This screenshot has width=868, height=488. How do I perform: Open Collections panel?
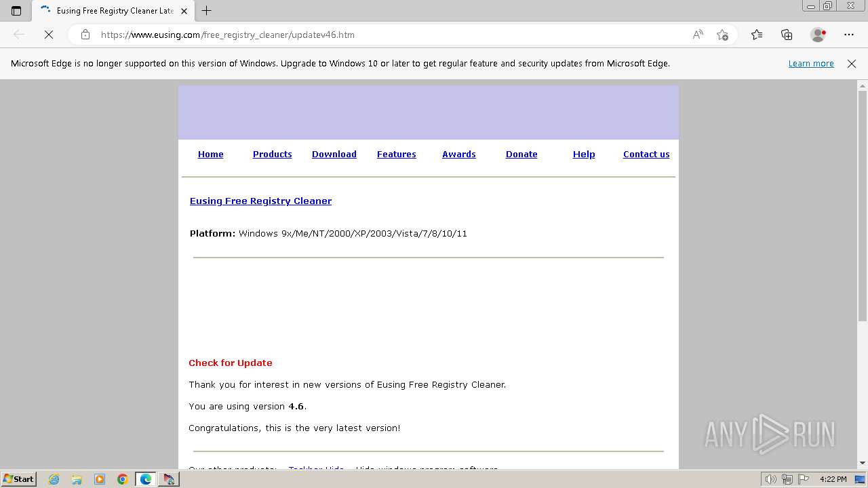pyautogui.click(x=787, y=35)
